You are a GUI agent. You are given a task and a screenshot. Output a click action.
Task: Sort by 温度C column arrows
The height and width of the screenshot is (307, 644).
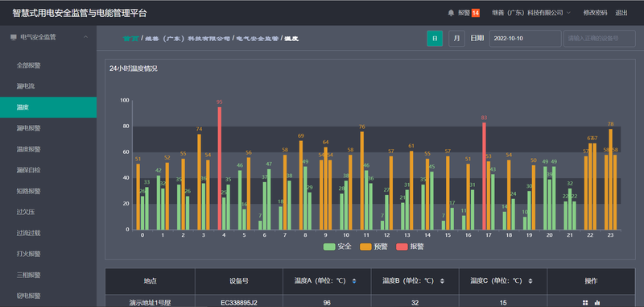pyautogui.click(x=530, y=281)
